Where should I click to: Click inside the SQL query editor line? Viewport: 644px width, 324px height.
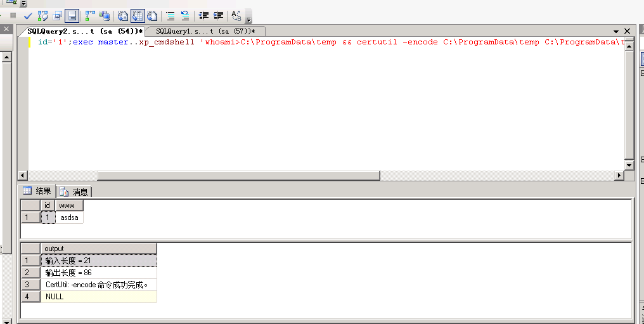[x=331, y=42]
